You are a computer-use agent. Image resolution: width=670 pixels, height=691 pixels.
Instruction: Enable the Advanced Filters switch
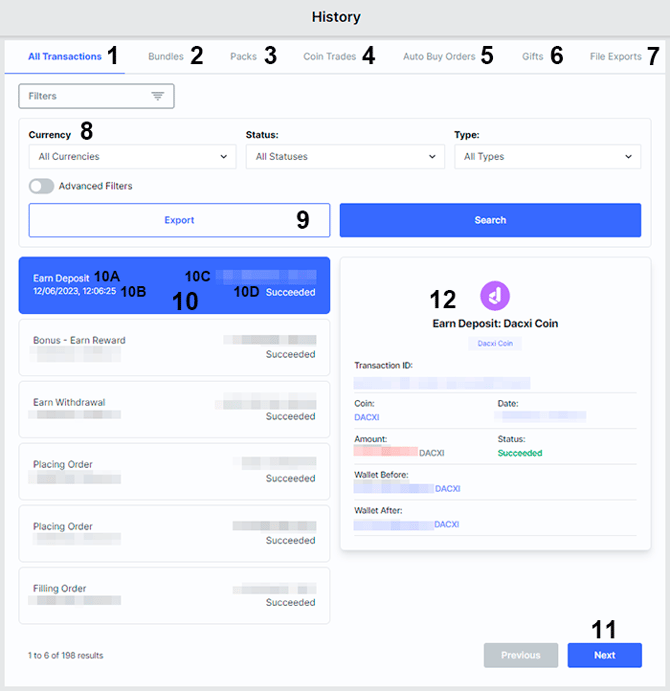(41, 186)
